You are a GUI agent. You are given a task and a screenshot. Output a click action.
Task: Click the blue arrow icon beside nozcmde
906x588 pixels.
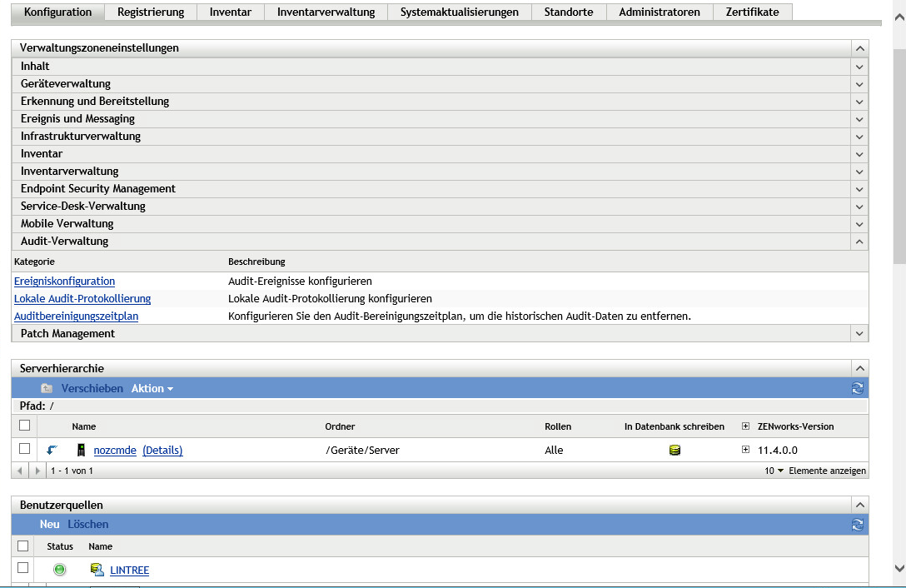click(52, 450)
